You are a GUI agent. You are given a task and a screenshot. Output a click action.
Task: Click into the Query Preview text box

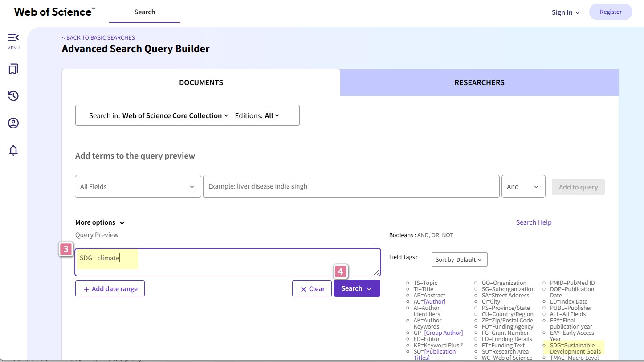228,262
